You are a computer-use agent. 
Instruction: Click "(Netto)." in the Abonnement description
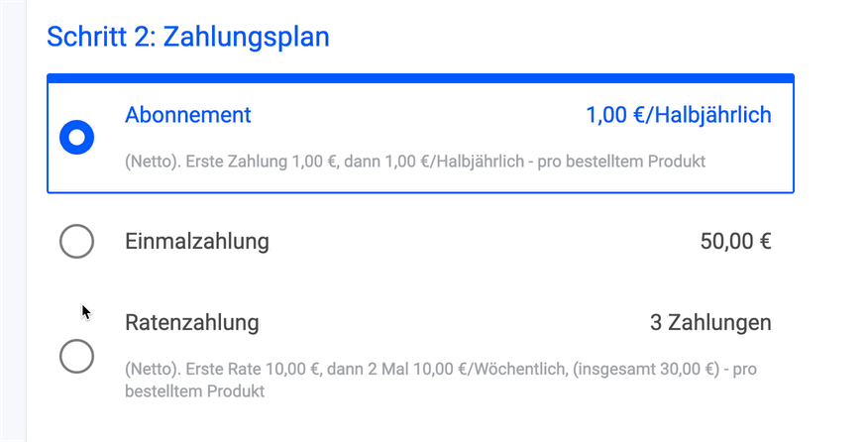(152, 161)
